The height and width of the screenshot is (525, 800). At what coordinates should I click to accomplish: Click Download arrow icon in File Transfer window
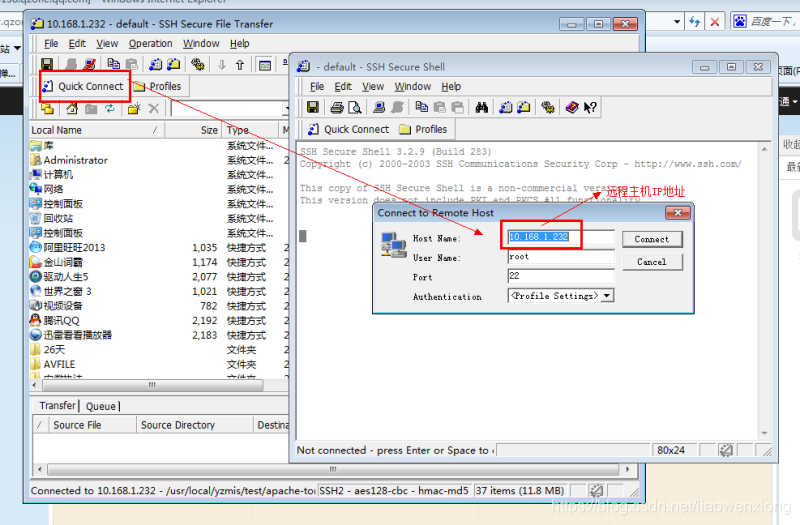pos(221,64)
